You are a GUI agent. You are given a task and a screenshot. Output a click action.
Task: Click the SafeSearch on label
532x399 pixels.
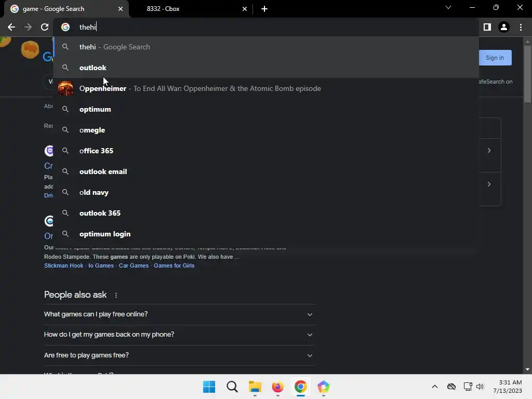pos(496,82)
